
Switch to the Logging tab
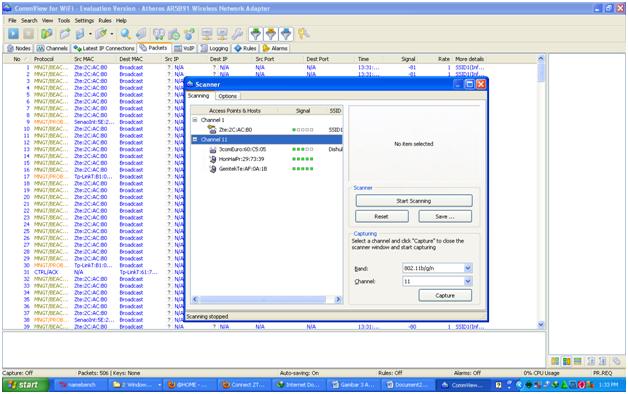click(214, 48)
